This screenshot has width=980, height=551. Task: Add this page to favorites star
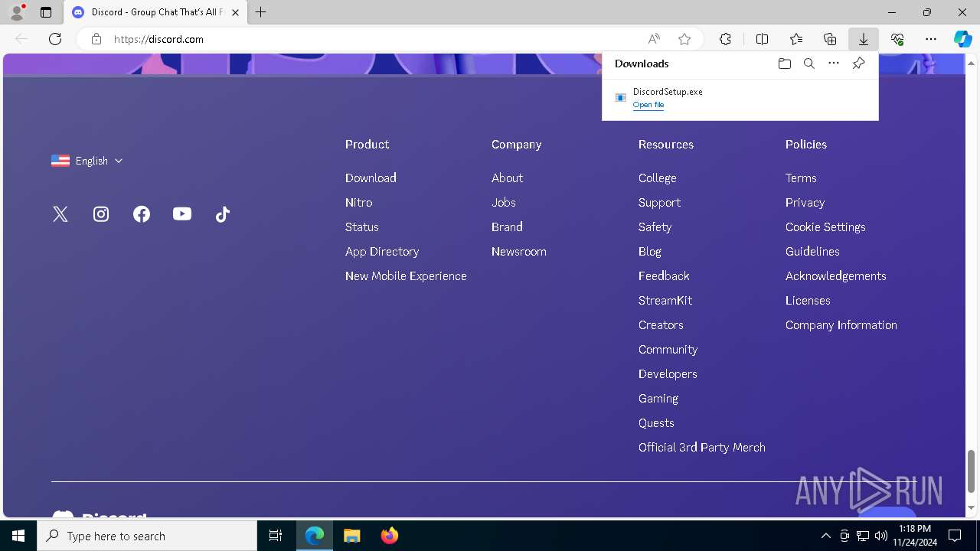coord(684,39)
